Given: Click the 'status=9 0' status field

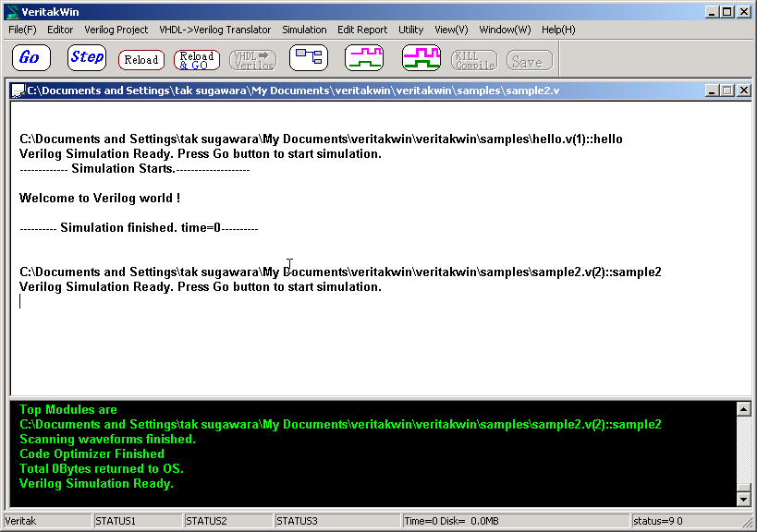Looking at the screenshot, I should tap(686, 521).
